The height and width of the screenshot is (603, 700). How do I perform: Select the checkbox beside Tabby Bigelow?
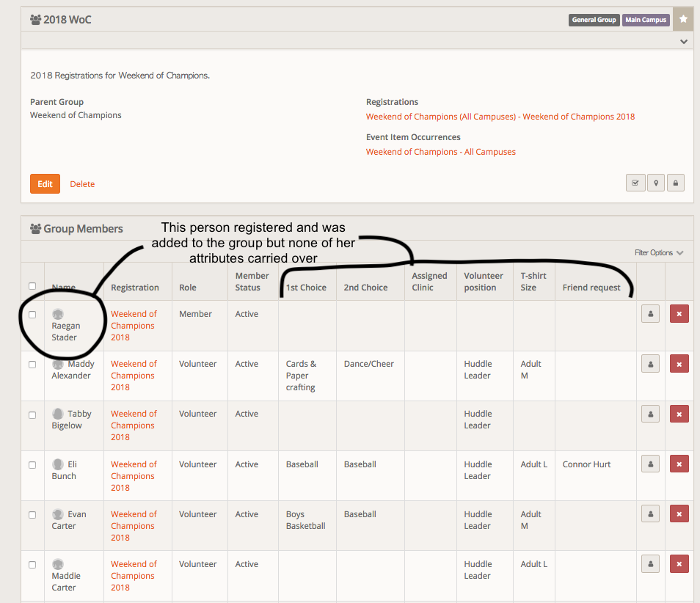[x=32, y=414]
